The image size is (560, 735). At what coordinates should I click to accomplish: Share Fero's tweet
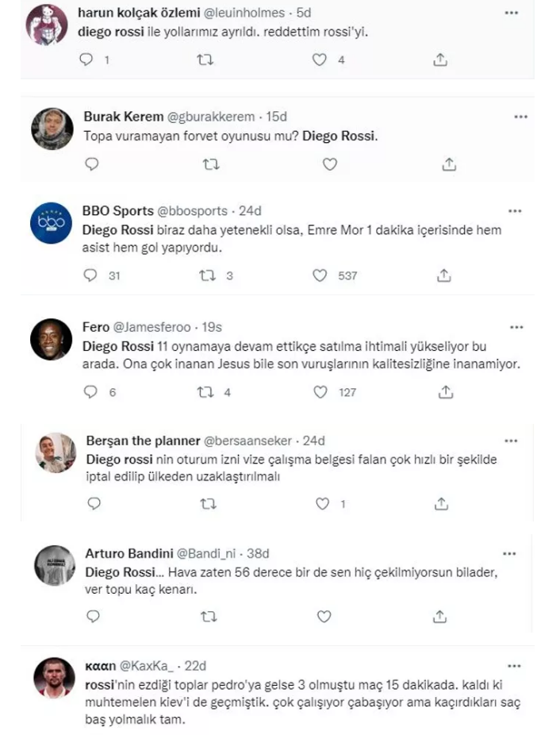click(446, 391)
